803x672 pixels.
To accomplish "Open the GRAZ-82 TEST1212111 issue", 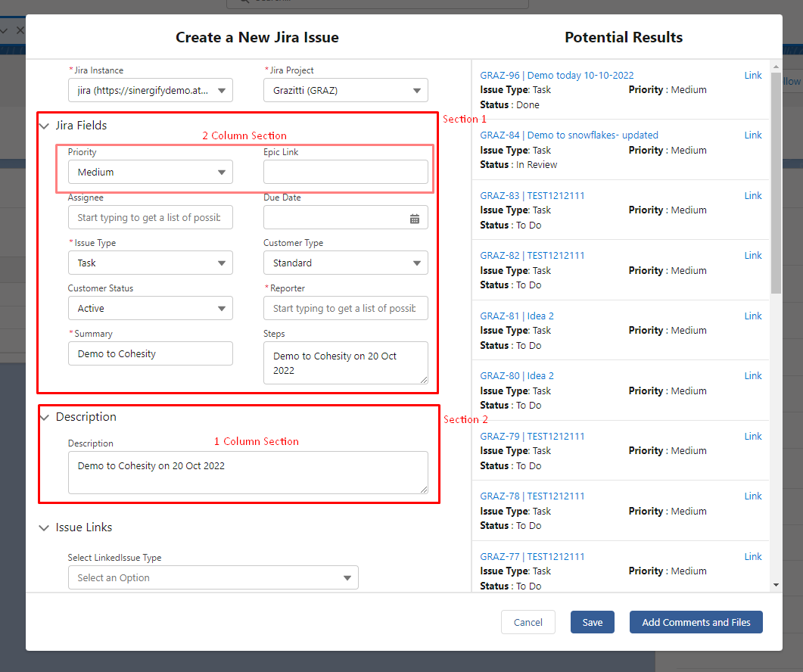I will [x=532, y=256].
